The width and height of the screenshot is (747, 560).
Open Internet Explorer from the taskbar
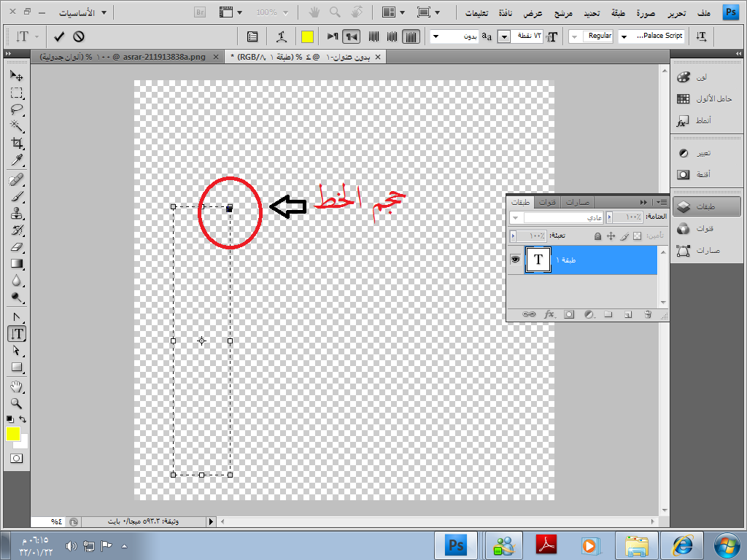pos(682,545)
